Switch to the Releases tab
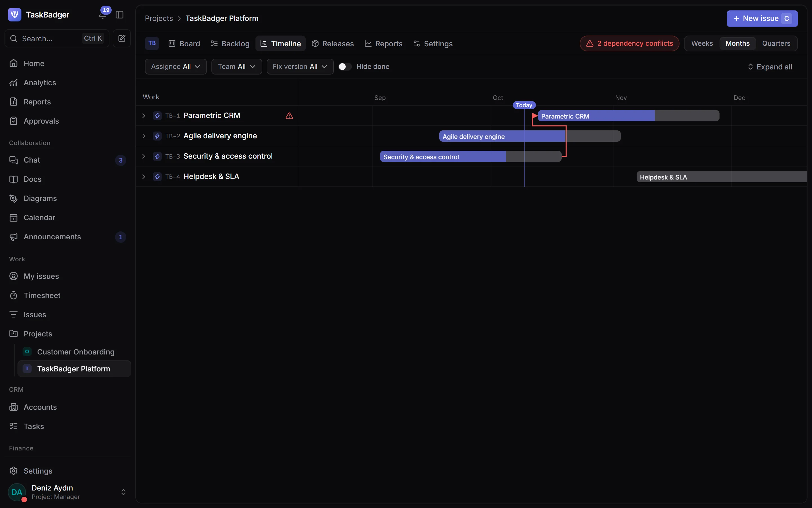 tap(332, 43)
